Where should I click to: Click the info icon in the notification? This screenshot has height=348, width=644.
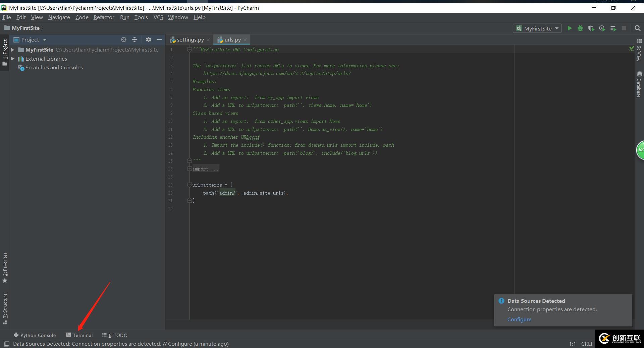(501, 301)
